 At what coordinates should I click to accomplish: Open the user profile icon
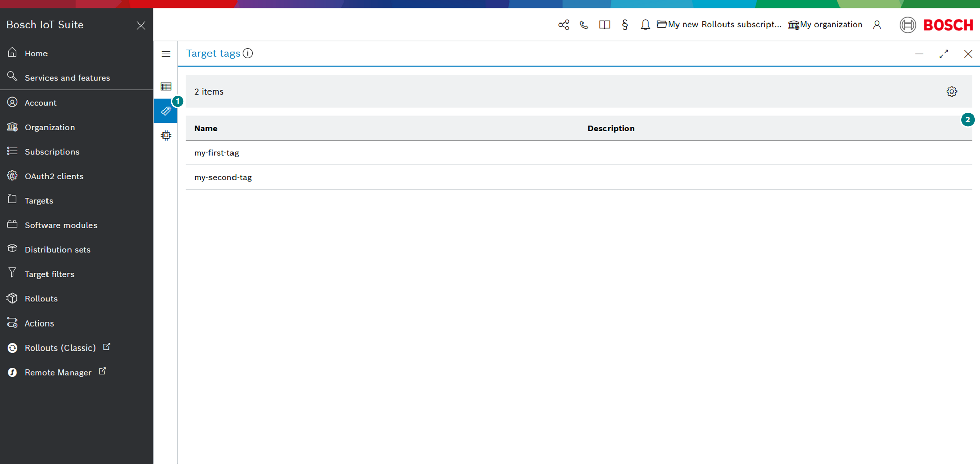[x=877, y=25]
